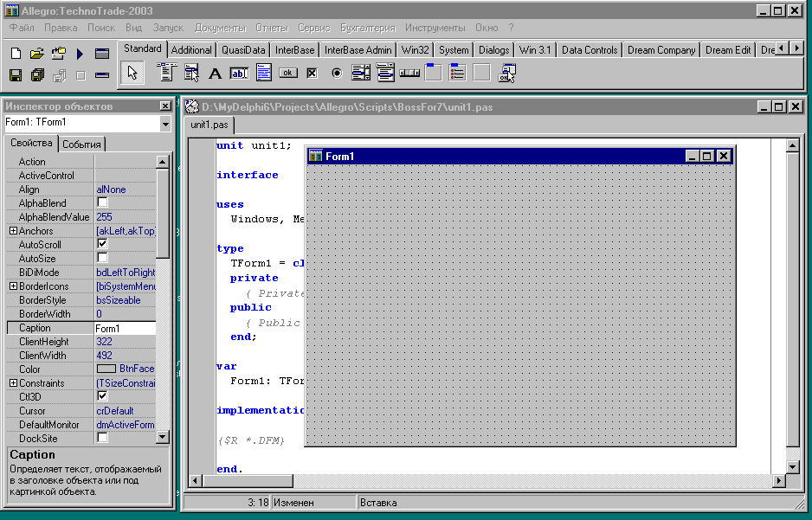The width and height of the screenshot is (812, 520).
Task: Expand the Anchors property
Action: pos(14,231)
